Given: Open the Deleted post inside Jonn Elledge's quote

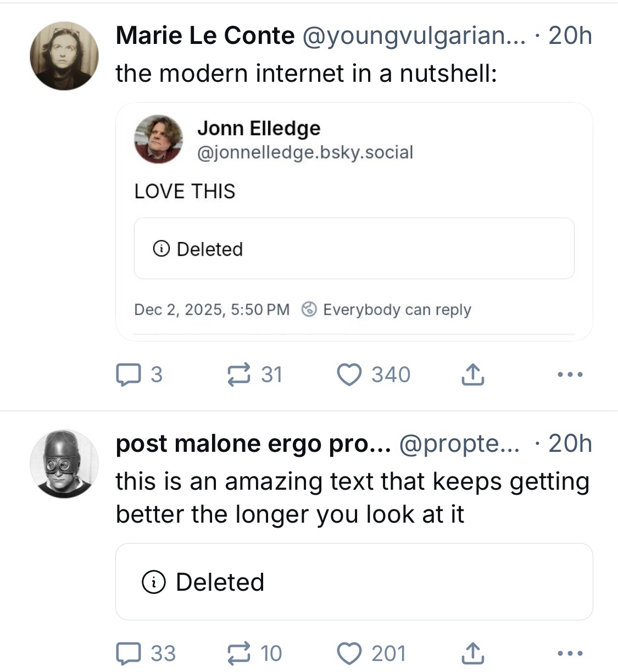Looking at the screenshot, I should point(354,249).
